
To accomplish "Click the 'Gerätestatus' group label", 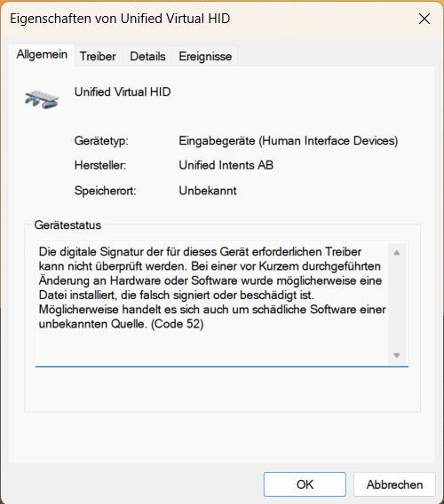I will [x=67, y=225].
